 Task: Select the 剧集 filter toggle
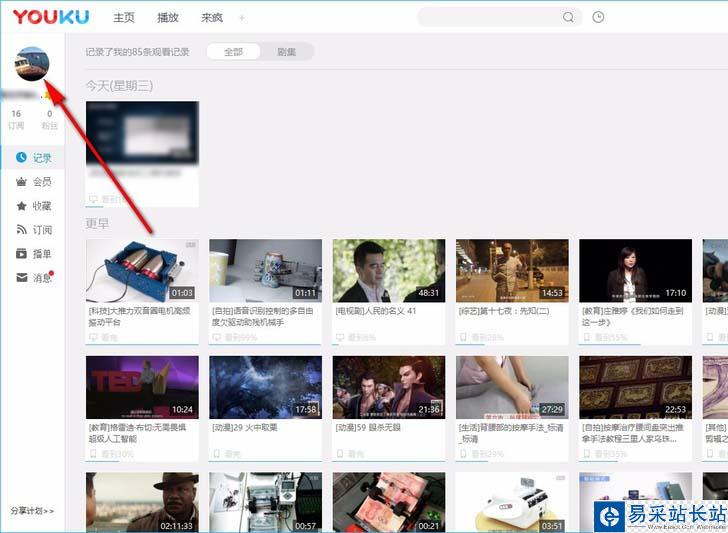[286, 52]
